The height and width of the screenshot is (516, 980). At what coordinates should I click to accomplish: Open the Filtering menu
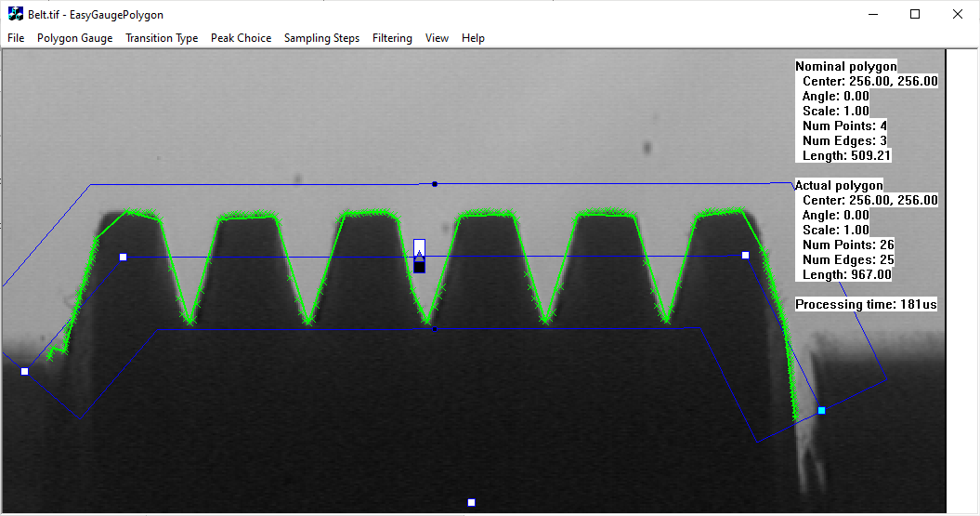392,38
